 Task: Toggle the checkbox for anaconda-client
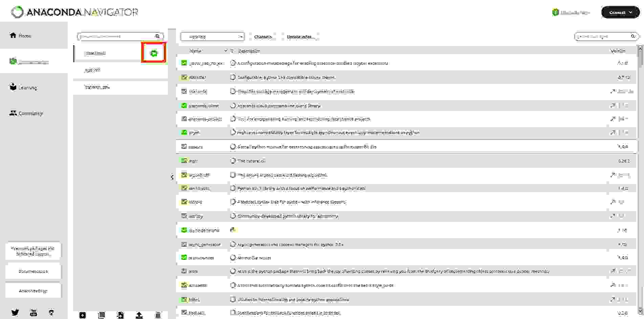pos(184,106)
